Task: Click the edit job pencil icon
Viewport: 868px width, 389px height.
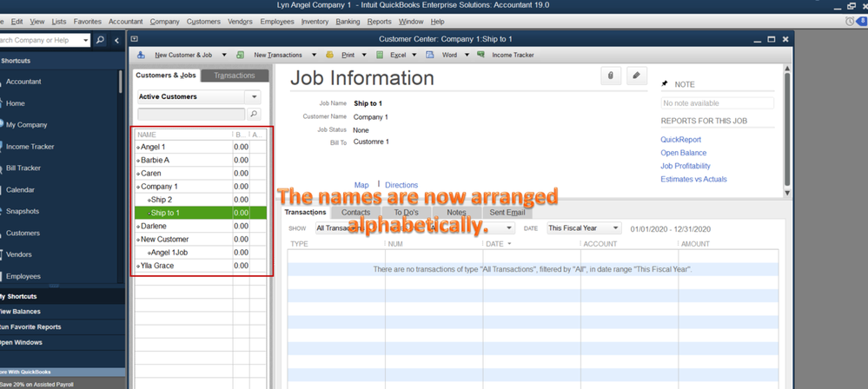Action: coord(637,76)
